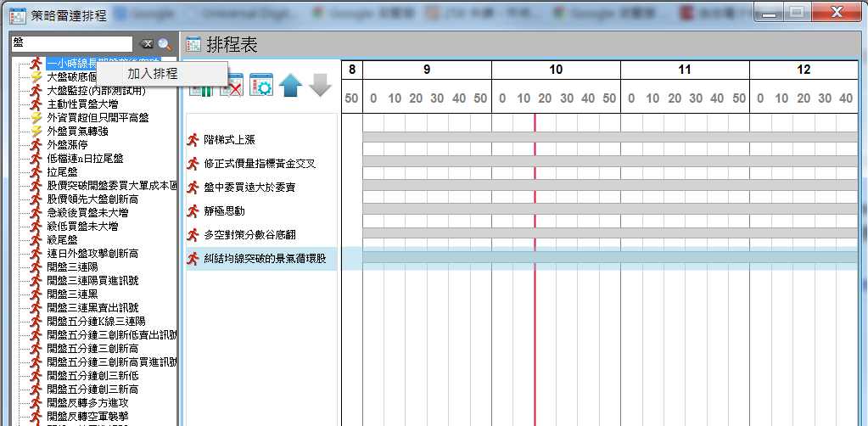This screenshot has height=426, width=868.
Task: Click runner icon beside 階梯式上漲
Action: point(193,139)
